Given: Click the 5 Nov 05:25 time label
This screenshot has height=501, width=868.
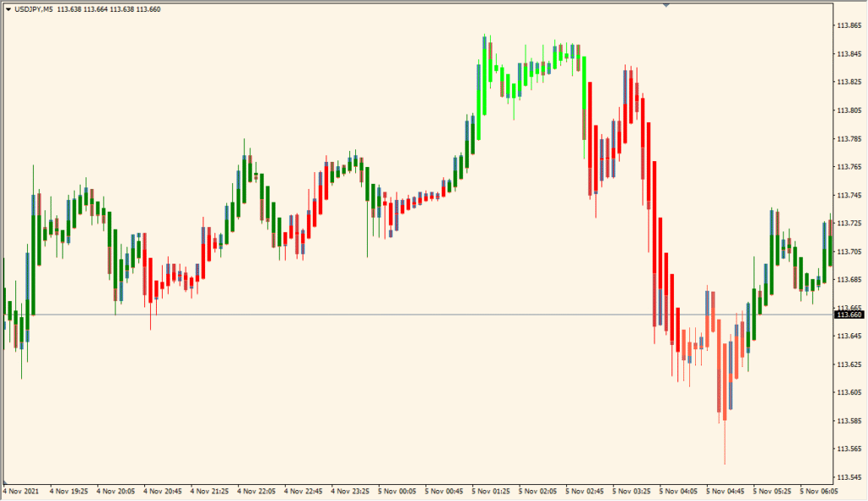Looking at the screenshot, I should 772,491.
